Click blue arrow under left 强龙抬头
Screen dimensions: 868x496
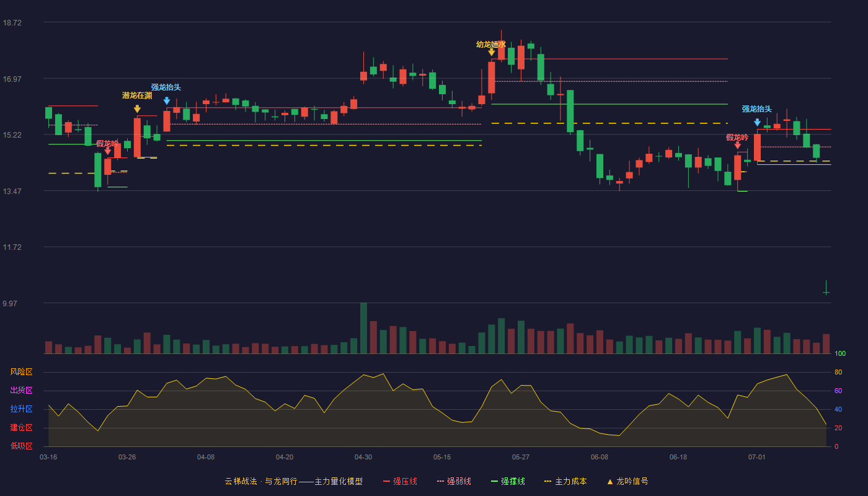167,101
